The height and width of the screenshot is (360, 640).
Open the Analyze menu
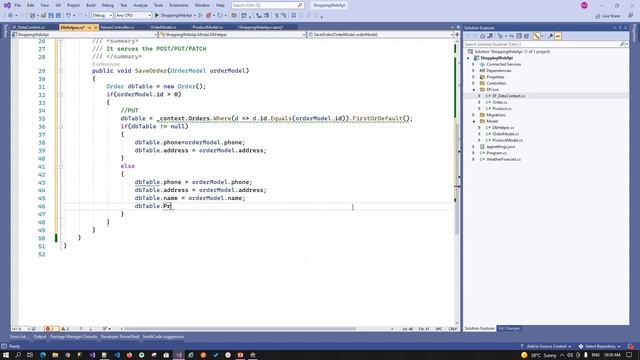tap(140, 5)
